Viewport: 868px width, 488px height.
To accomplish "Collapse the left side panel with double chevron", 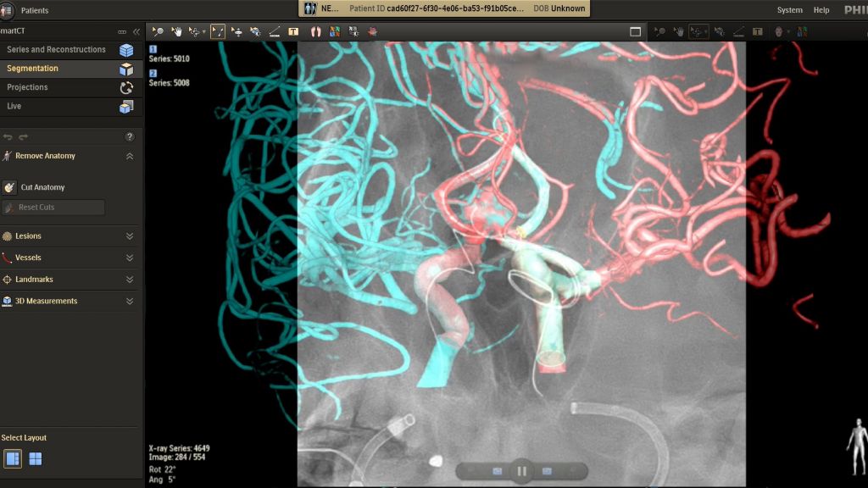I will point(136,31).
